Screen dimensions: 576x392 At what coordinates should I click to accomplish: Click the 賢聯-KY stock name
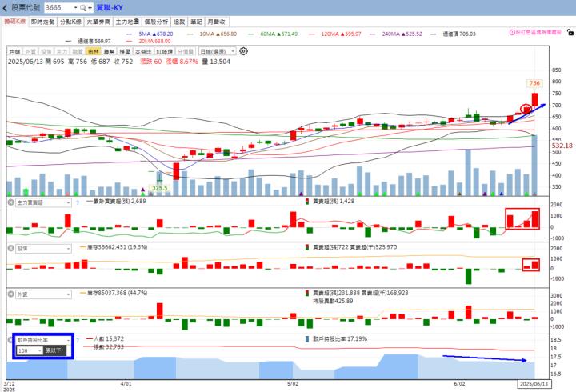(110, 8)
